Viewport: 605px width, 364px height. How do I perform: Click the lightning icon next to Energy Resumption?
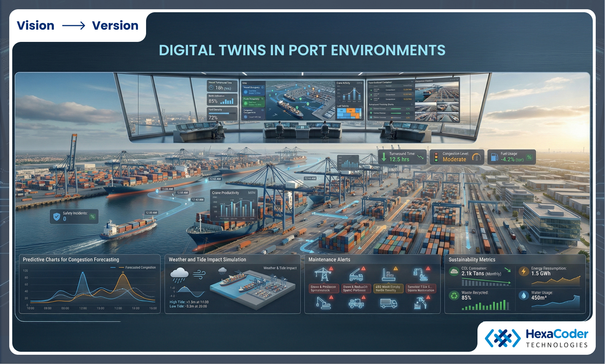pyautogui.click(x=524, y=271)
